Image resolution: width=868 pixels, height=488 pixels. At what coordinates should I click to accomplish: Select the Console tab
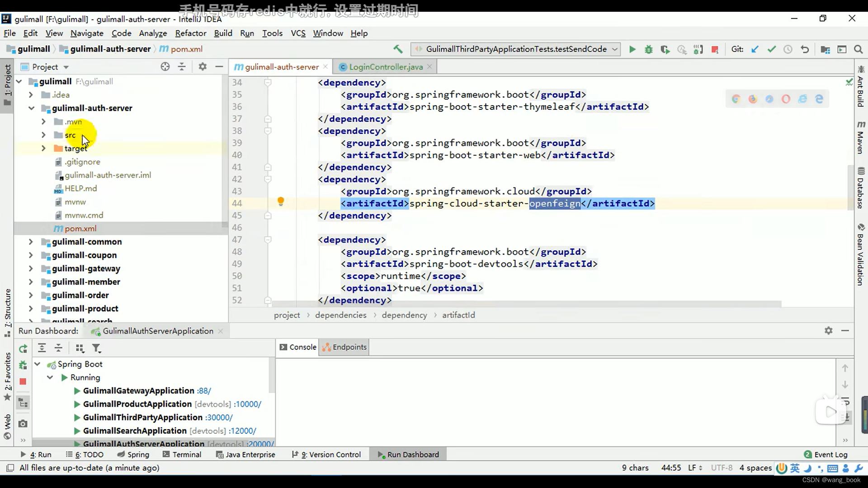tap(298, 347)
